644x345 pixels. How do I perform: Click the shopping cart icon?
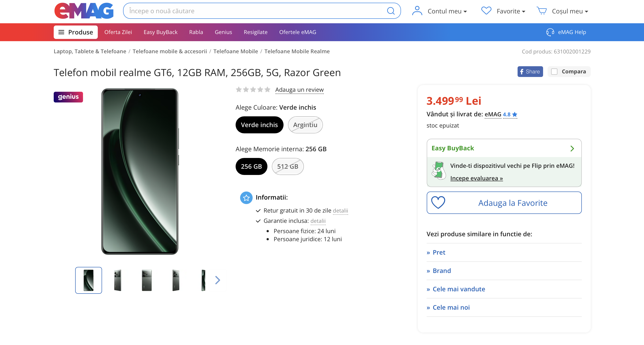pyautogui.click(x=542, y=11)
